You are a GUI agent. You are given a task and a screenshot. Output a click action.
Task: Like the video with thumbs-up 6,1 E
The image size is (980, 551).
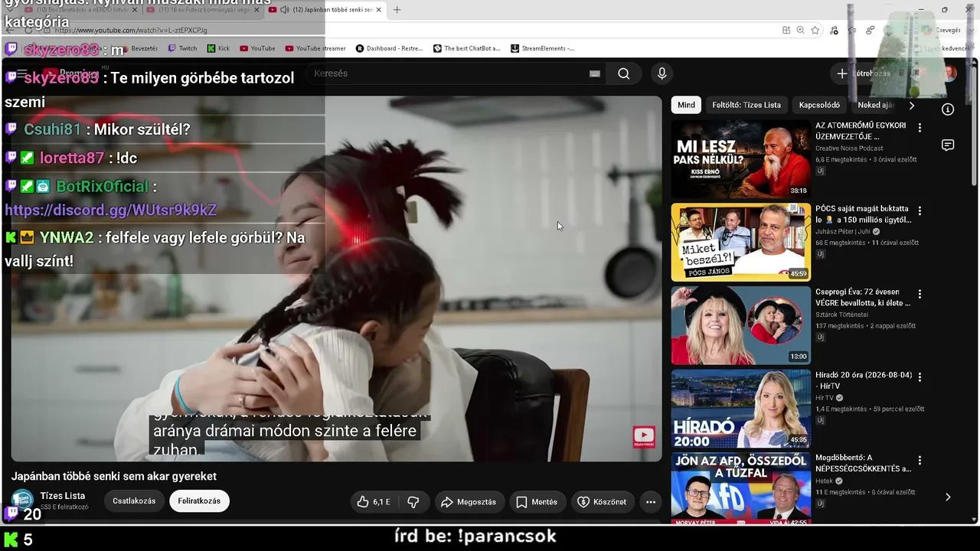point(374,502)
